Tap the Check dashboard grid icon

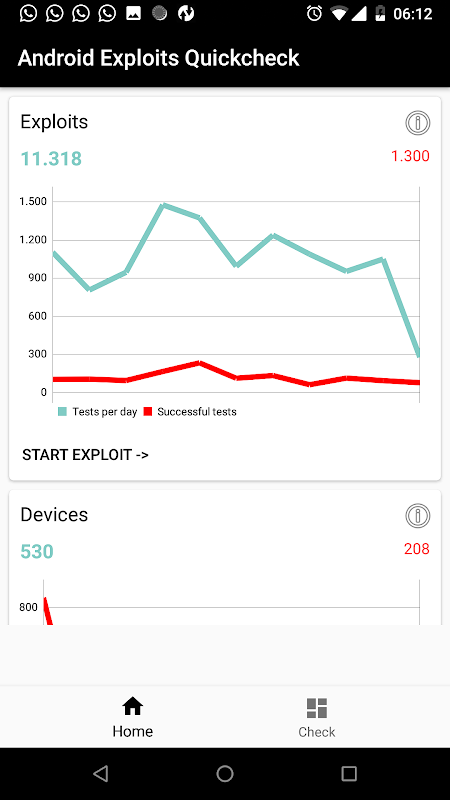[x=317, y=708]
